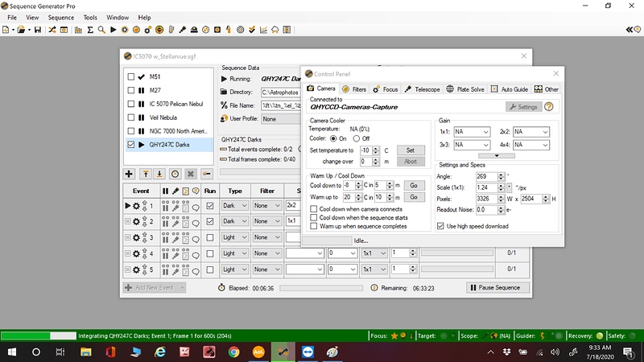Click the cloud weather toolbar icon

point(275,30)
